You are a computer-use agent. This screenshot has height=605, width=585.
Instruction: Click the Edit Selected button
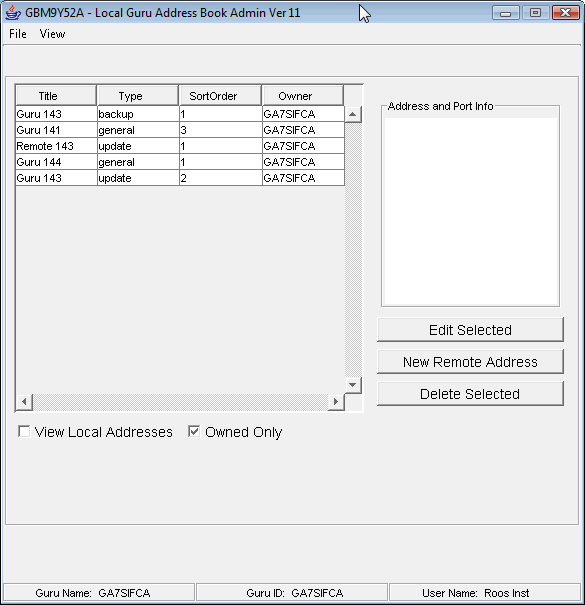click(470, 330)
